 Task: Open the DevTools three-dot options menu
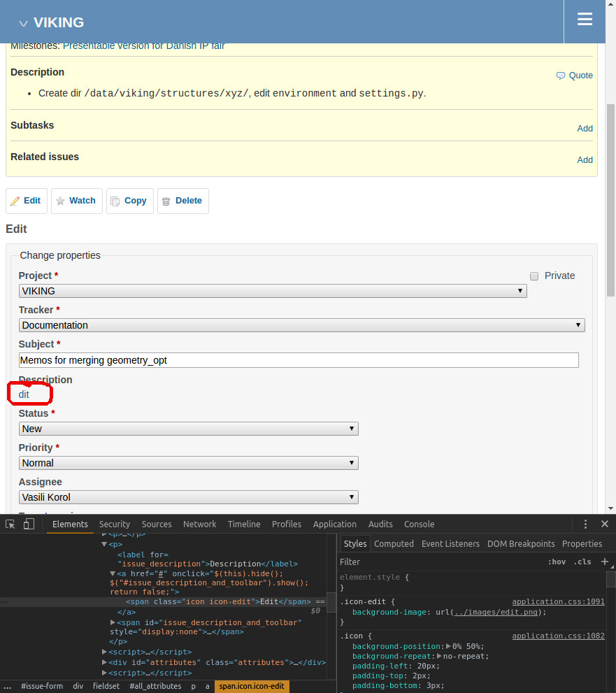585,524
